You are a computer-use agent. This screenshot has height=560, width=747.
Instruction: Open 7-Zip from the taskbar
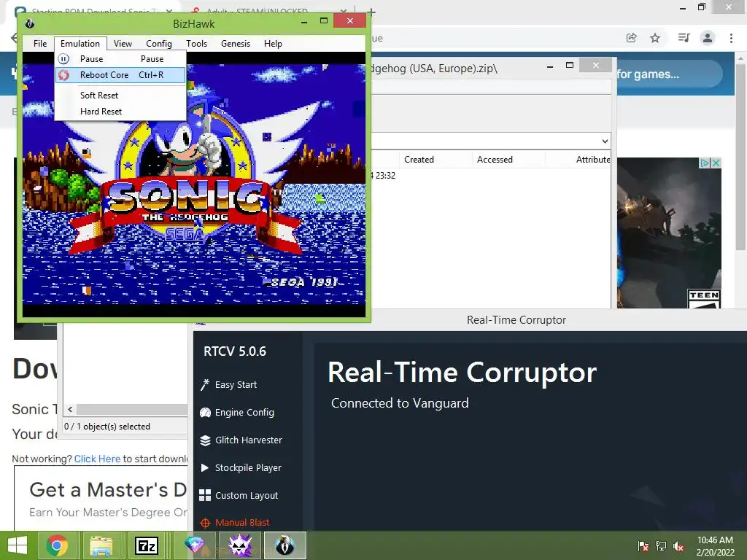(146, 545)
